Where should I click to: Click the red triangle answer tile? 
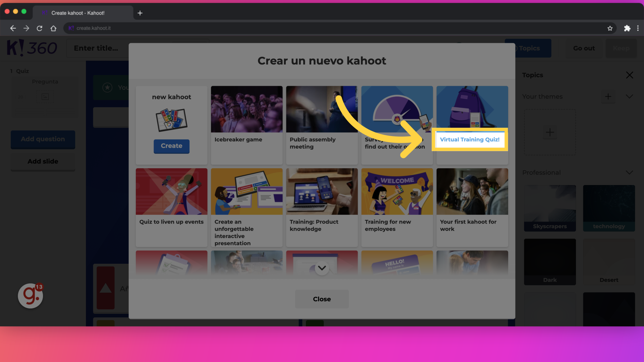106,288
